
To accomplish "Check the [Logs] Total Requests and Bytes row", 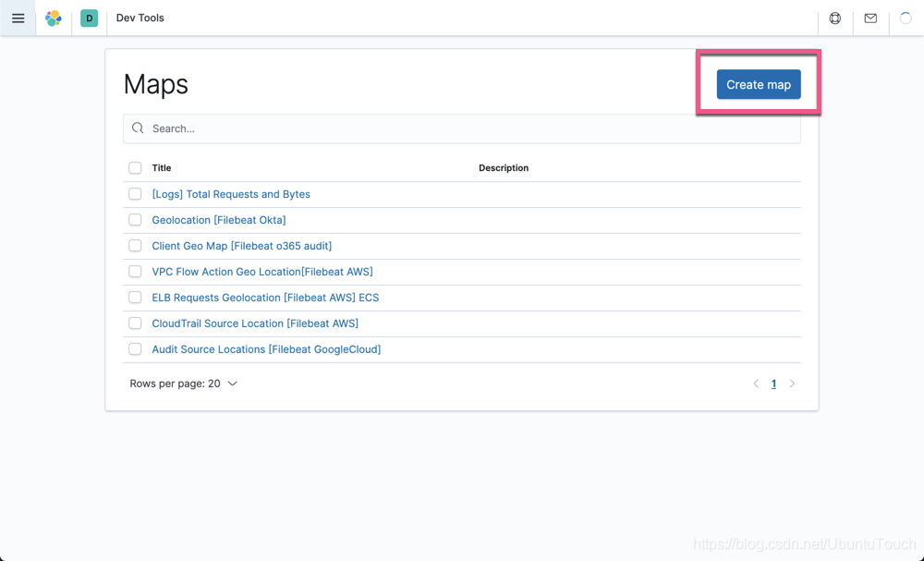I will coord(135,194).
